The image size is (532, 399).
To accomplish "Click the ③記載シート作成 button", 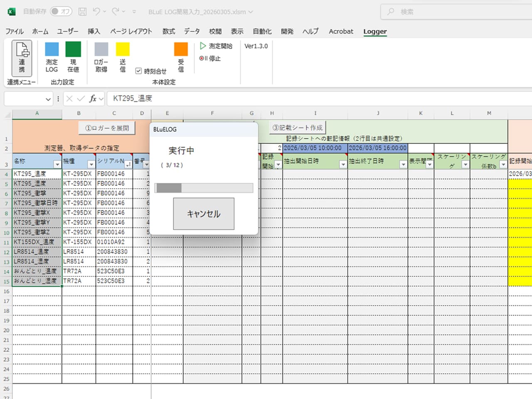I will coord(298,128).
